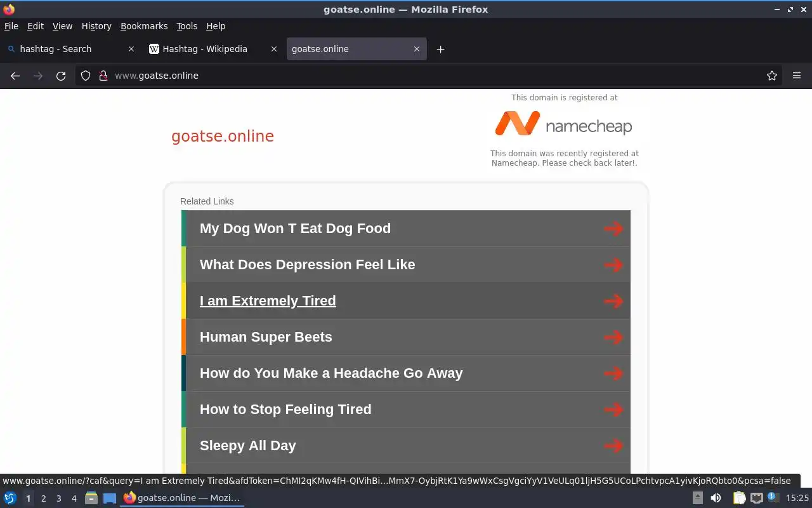
Task: Open the volume control in tray
Action: [716, 498]
